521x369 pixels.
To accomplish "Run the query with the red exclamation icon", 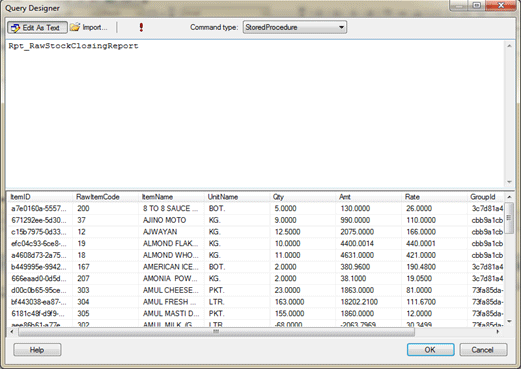I will 141,27.
